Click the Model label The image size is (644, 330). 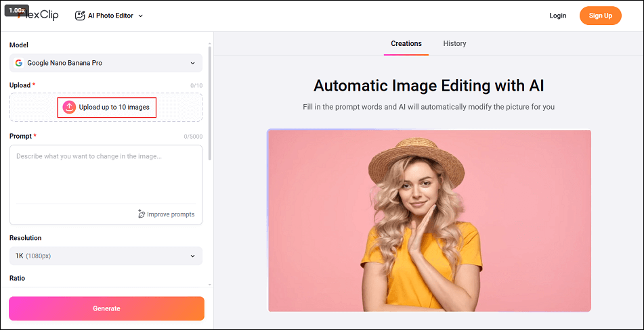[19, 45]
